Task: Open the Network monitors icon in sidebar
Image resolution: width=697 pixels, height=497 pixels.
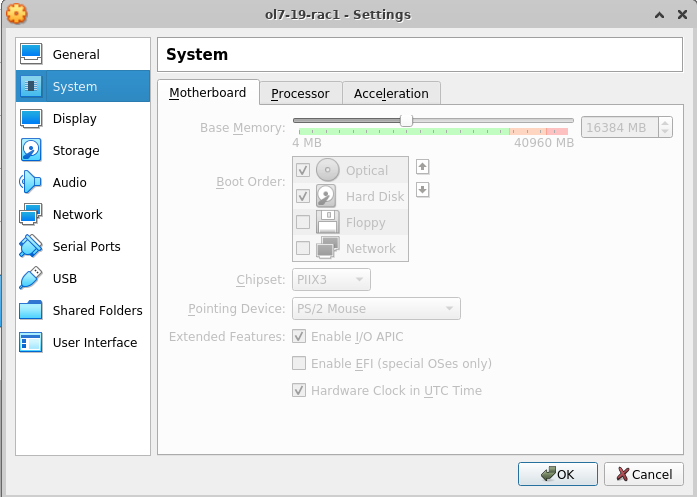Action: [31, 214]
